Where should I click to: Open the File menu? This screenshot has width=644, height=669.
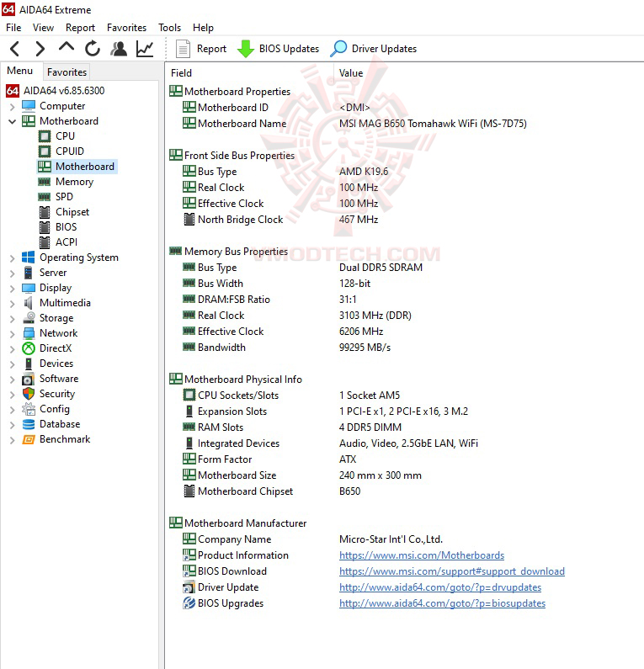pyautogui.click(x=13, y=28)
